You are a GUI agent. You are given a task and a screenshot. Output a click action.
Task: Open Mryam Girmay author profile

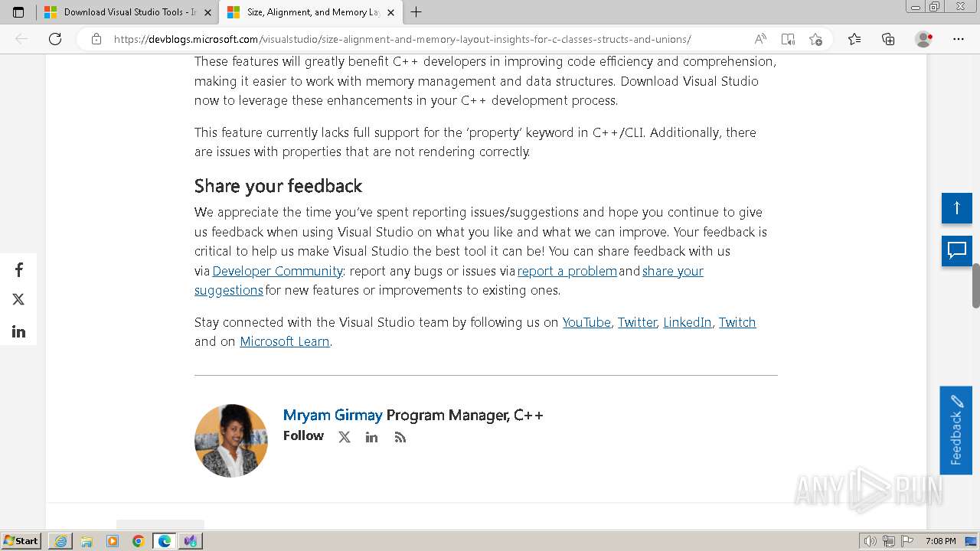click(332, 415)
